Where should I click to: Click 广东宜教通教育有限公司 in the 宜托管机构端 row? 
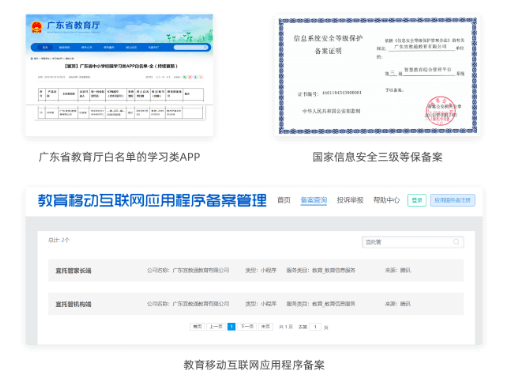click(x=201, y=304)
